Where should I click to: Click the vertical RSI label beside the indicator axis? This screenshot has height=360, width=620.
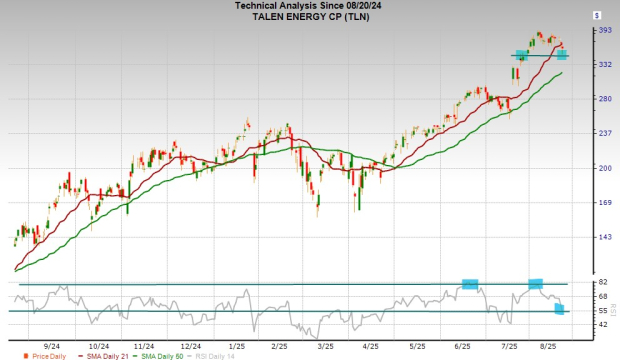[x=614, y=310]
